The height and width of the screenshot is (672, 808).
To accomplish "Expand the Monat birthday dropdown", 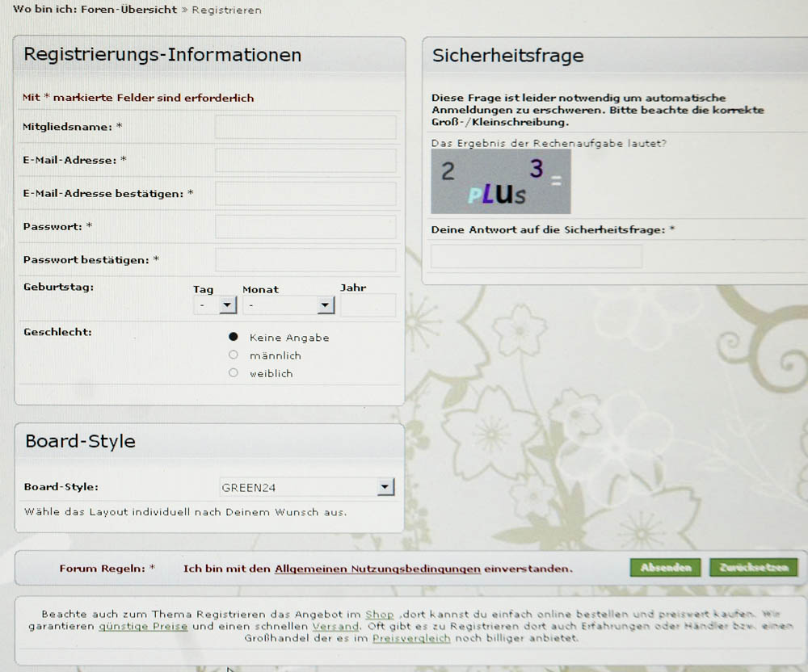I will pyautogui.click(x=288, y=305).
